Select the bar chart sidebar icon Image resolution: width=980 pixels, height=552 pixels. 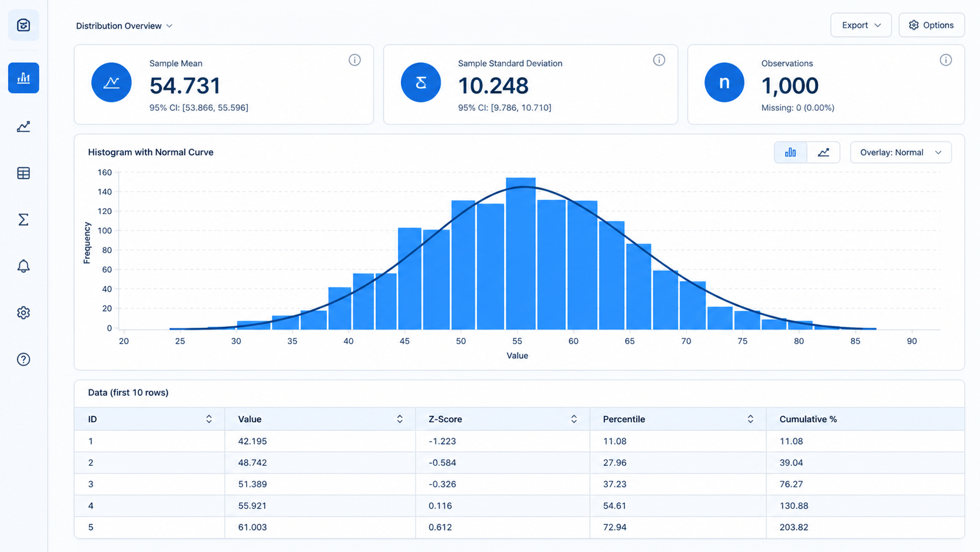point(23,78)
